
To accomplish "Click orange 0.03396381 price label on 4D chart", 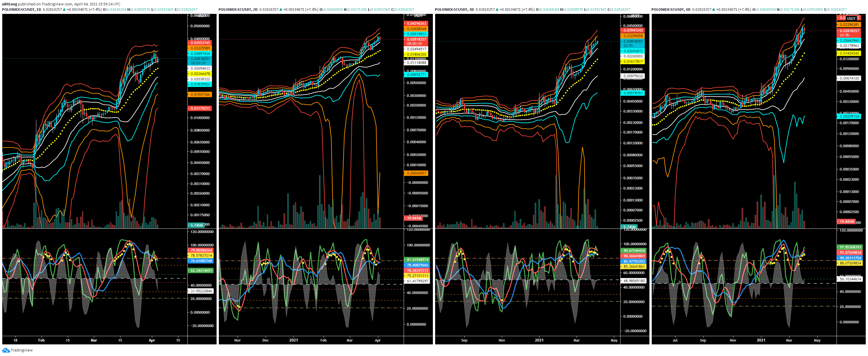I will [849, 25].
